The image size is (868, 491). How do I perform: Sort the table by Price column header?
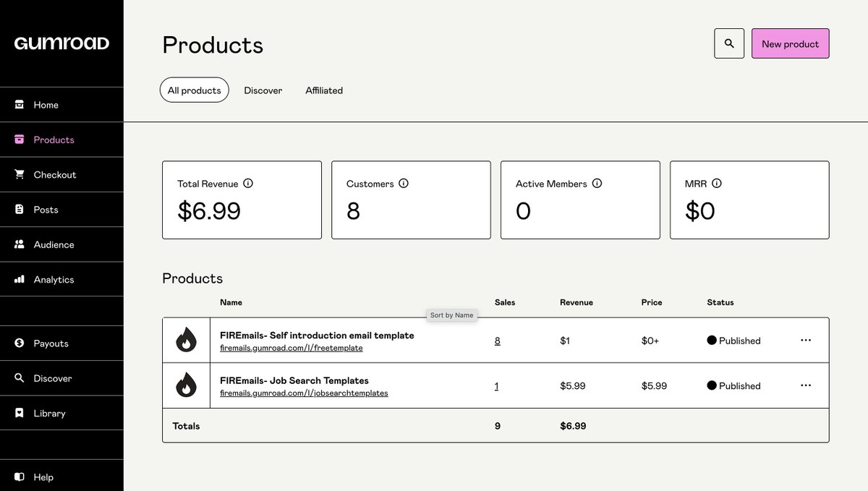click(652, 302)
